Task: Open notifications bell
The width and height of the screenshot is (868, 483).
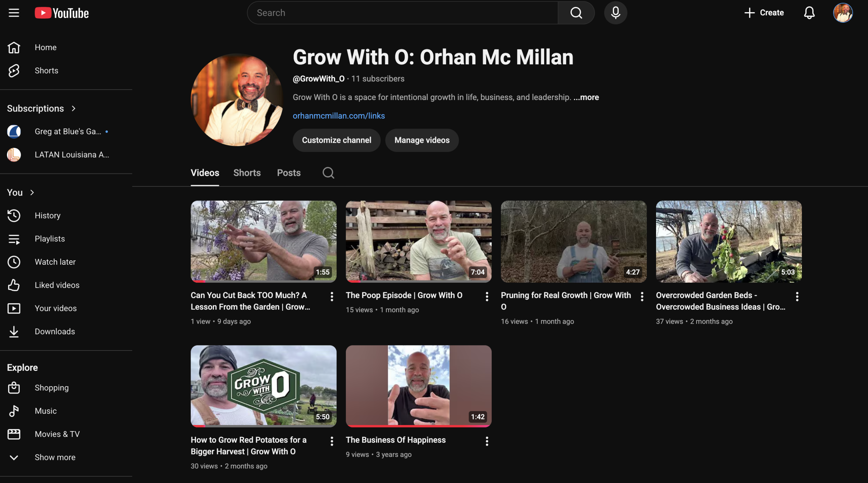Action: point(809,13)
